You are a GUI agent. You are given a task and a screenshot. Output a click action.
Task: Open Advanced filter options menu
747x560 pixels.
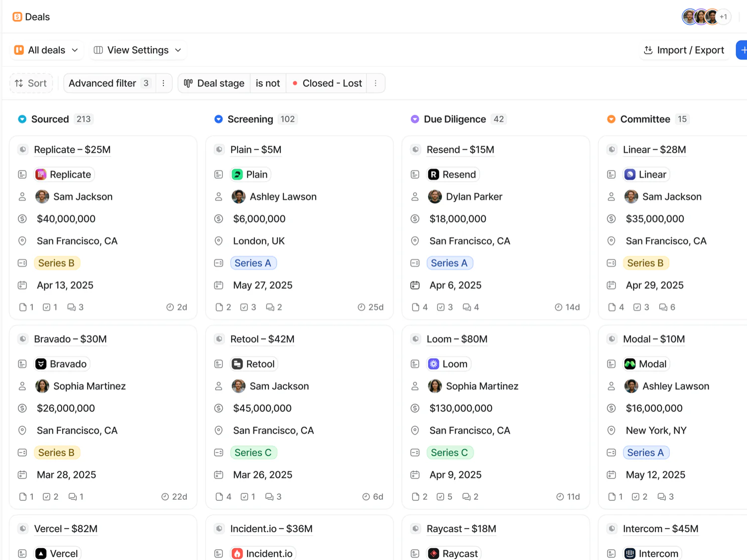coord(163,84)
